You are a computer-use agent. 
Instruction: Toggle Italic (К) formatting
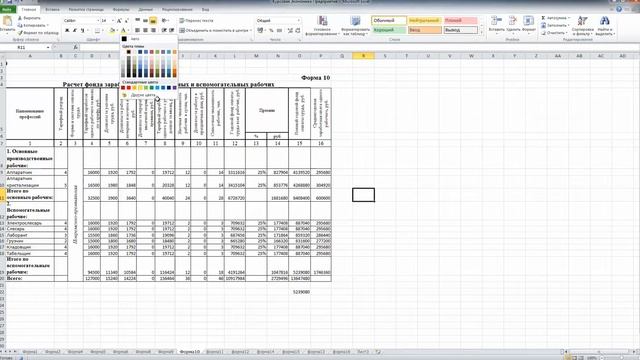pos(75,31)
